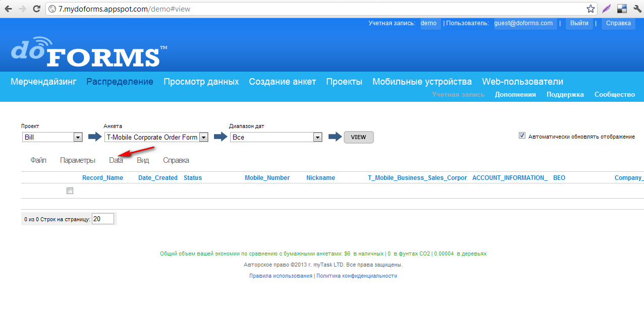Open the wrench settings menu in Chrome
Screen dimensions: 644x321
click(637, 9)
